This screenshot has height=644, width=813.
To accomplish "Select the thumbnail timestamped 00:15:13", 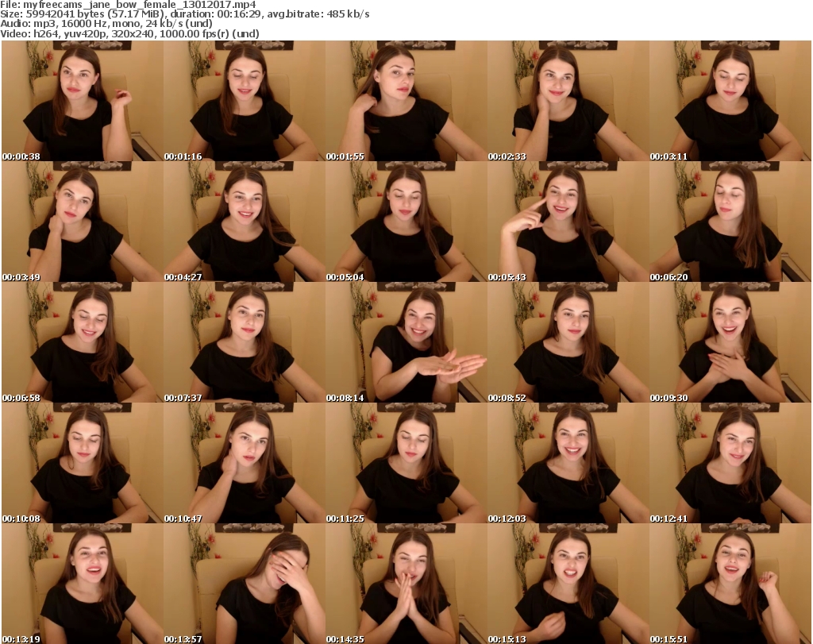I will [568, 584].
